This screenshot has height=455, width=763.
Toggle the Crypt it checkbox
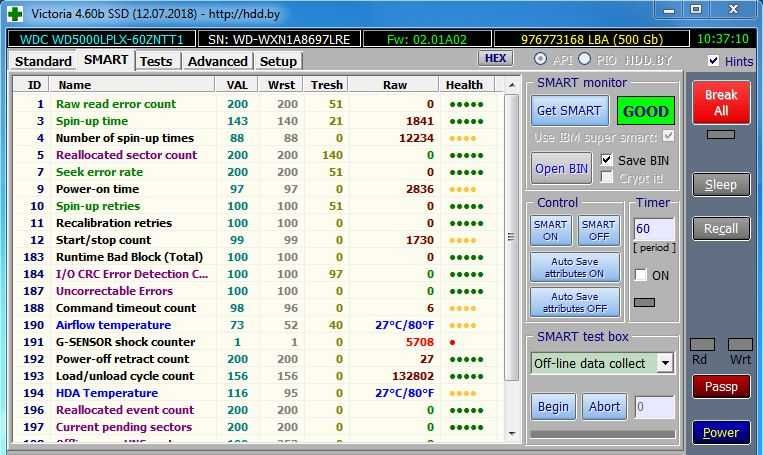[606, 178]
